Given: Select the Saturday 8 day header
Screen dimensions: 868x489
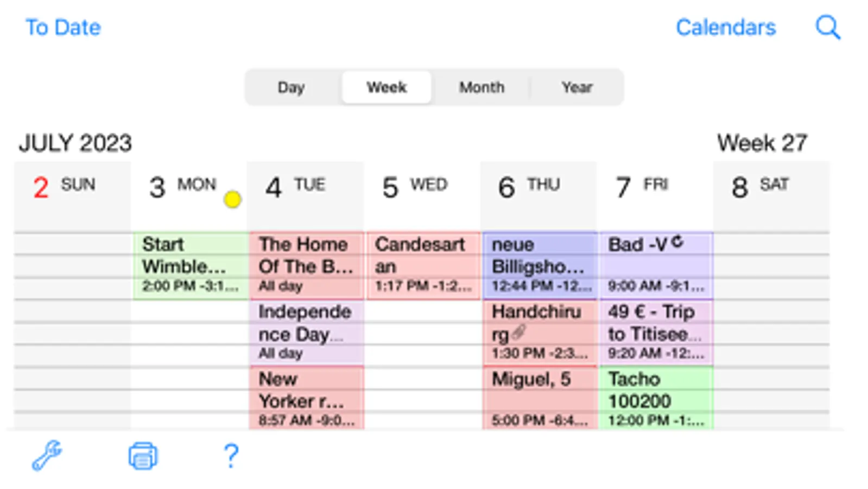Looking at the screenshot, I should pos(771,195).
